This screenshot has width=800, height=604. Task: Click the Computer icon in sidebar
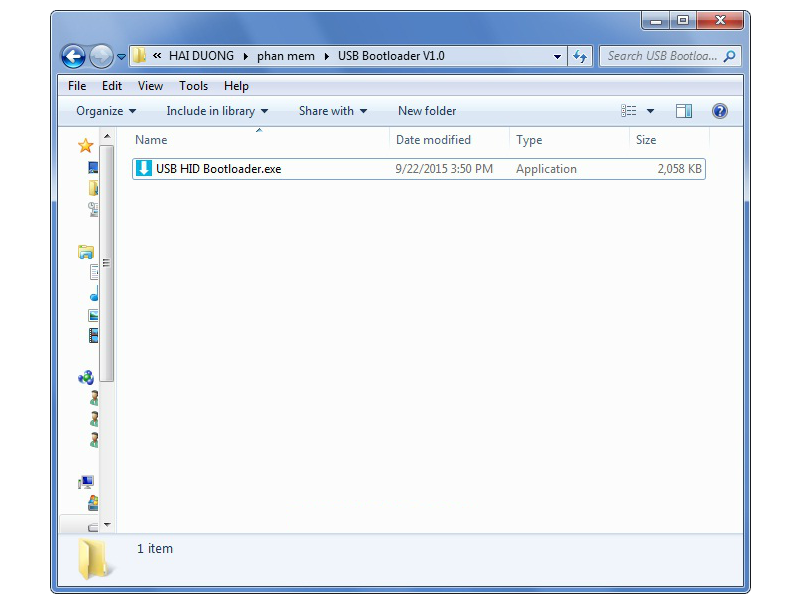tap(86, 482)
